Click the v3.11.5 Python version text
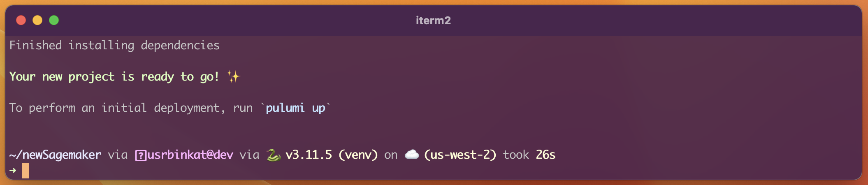868x185 pixels. pos(309,155)
